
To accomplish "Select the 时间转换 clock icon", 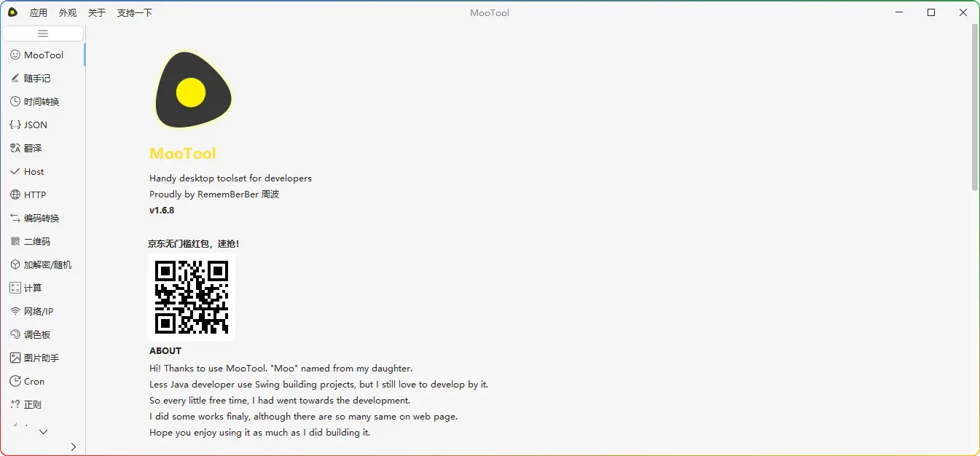I will [15, 101].
